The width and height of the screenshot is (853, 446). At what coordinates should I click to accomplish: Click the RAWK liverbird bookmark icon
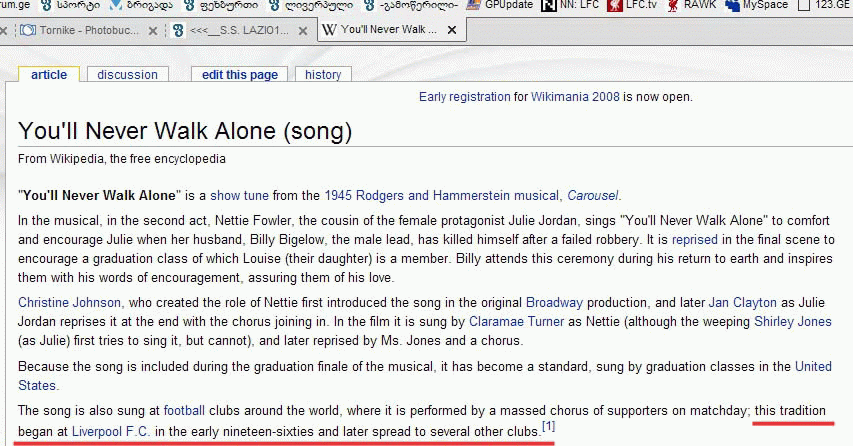pos(672,5)
